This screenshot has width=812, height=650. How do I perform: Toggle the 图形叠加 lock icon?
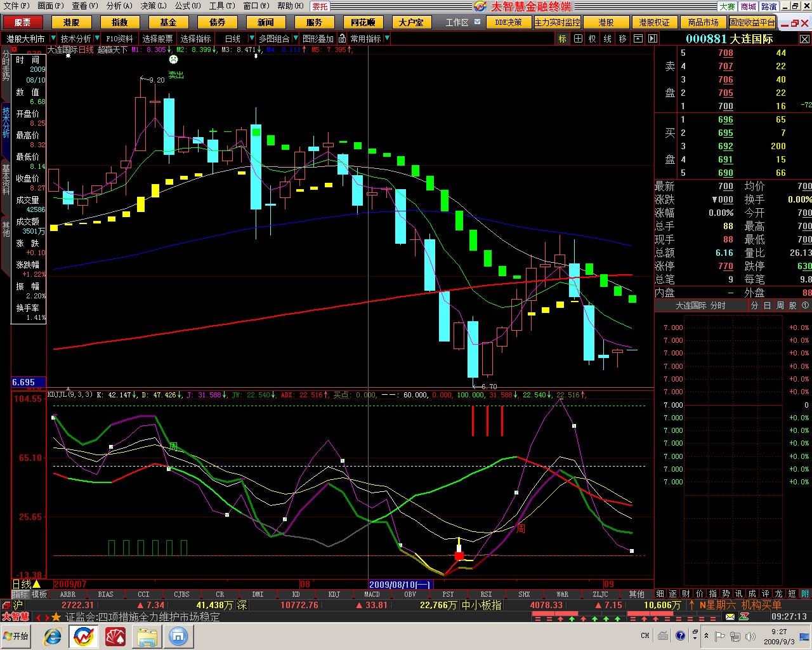coord(343,39)
